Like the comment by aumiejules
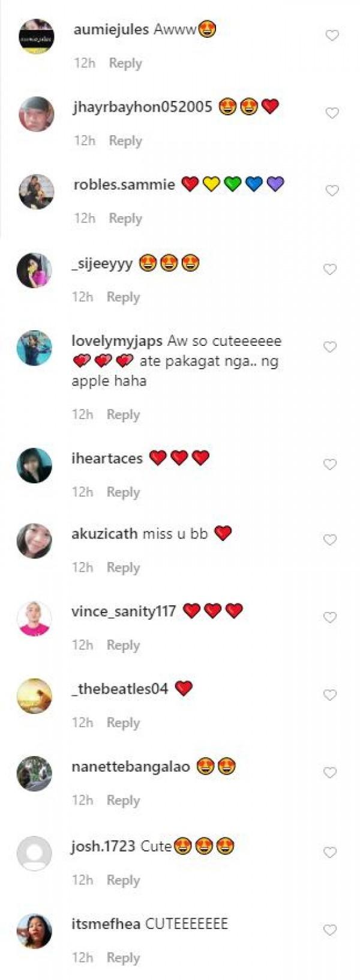The height and width of the screenshot is (980, 360). click(332, 35)
